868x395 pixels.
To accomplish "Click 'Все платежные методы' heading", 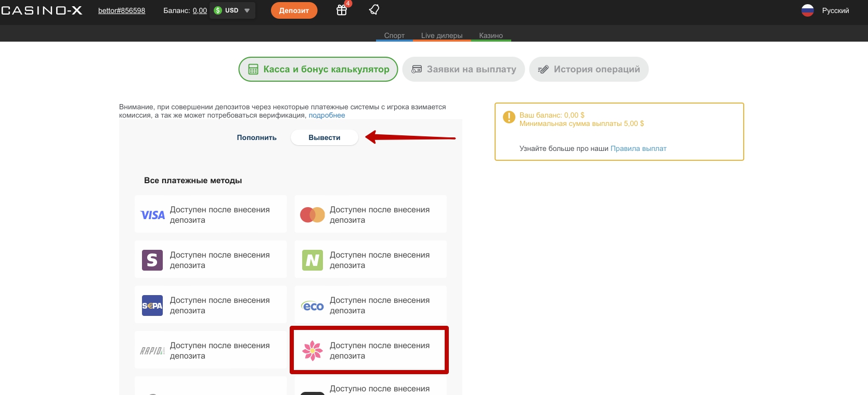I will pos(193,181).
